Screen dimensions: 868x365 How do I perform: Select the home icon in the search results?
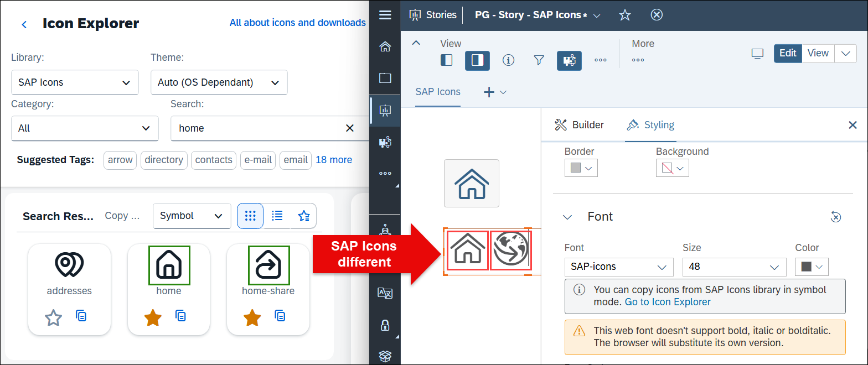[169, 265]
